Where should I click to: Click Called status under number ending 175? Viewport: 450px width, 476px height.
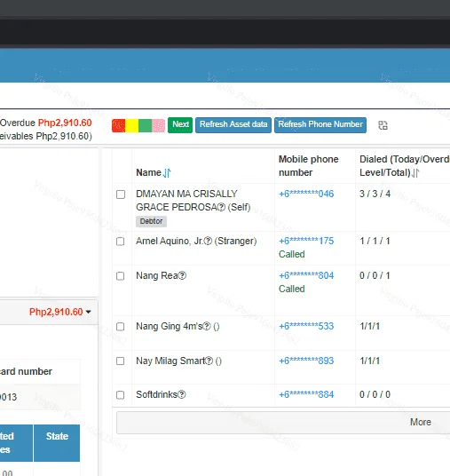coord(292,254)
